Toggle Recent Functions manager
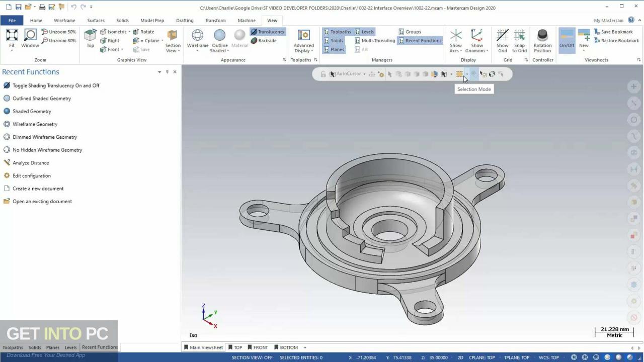 click(420, 41)
